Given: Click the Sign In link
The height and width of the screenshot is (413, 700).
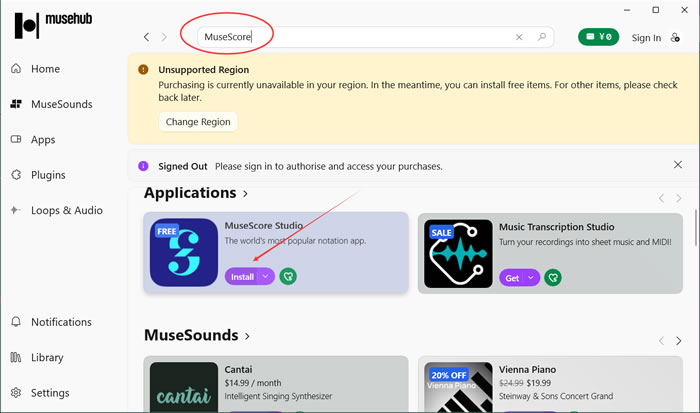Looking at the screenshot, I should 646,38.
